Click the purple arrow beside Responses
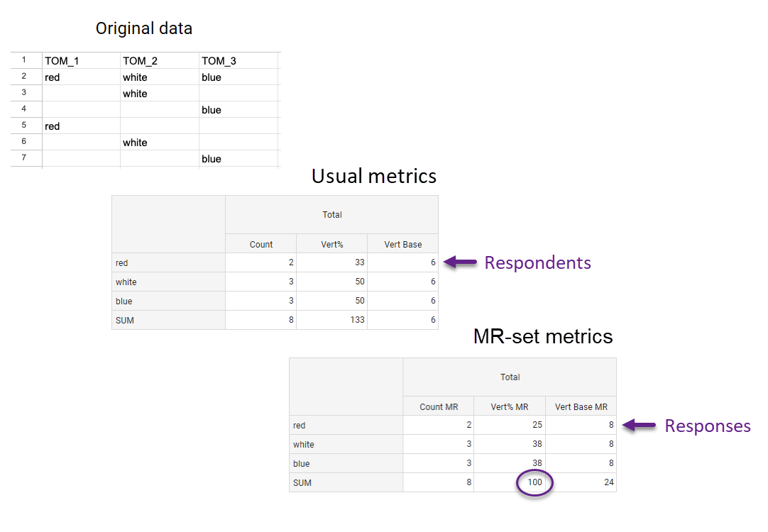 (x=640, y=426)
